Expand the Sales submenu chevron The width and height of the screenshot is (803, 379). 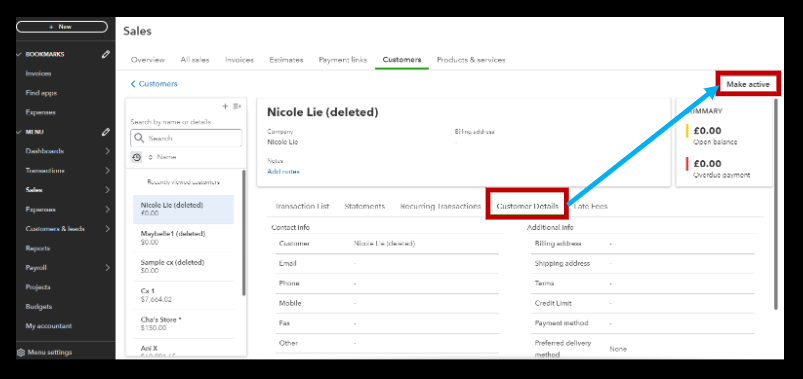(108, 190)
